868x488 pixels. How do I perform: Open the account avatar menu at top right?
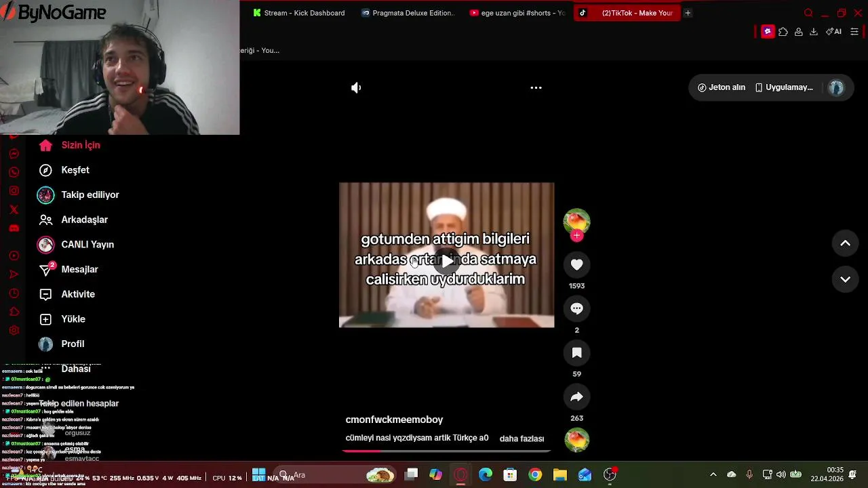[x=836, y=87]
